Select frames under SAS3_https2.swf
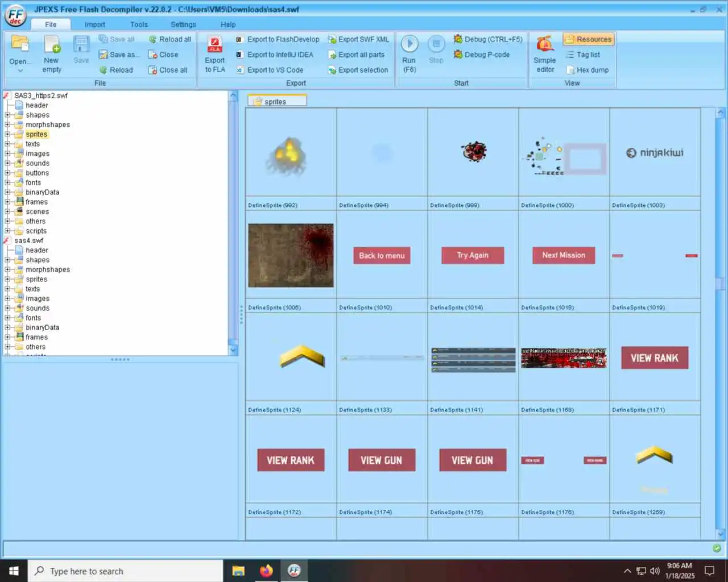The image size is (728, 582). (x=36, y=202)
